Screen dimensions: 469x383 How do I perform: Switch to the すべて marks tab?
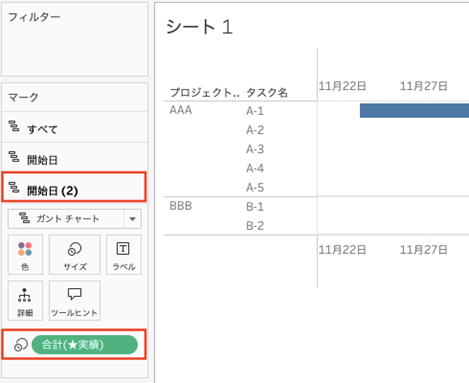75,128
